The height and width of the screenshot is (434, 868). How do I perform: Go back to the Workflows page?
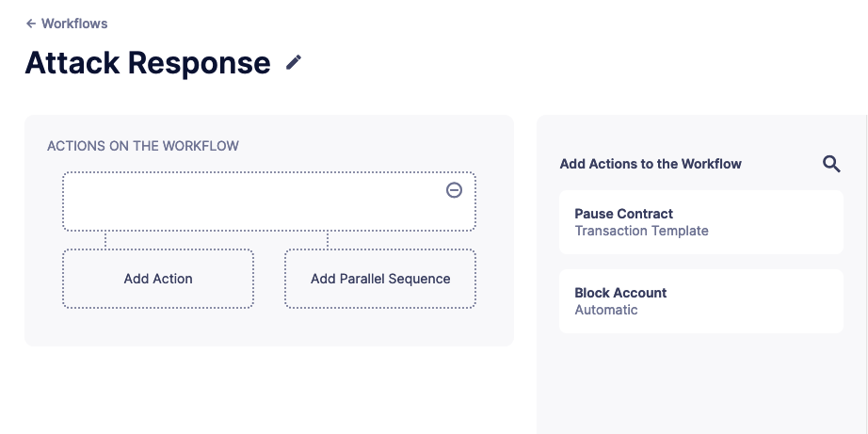73,24
